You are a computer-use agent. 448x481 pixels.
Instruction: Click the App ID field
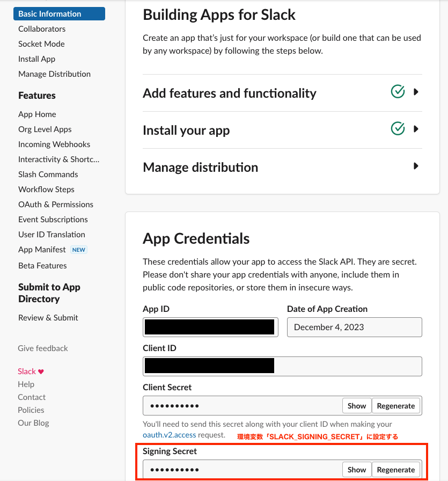tap(210, 327)
